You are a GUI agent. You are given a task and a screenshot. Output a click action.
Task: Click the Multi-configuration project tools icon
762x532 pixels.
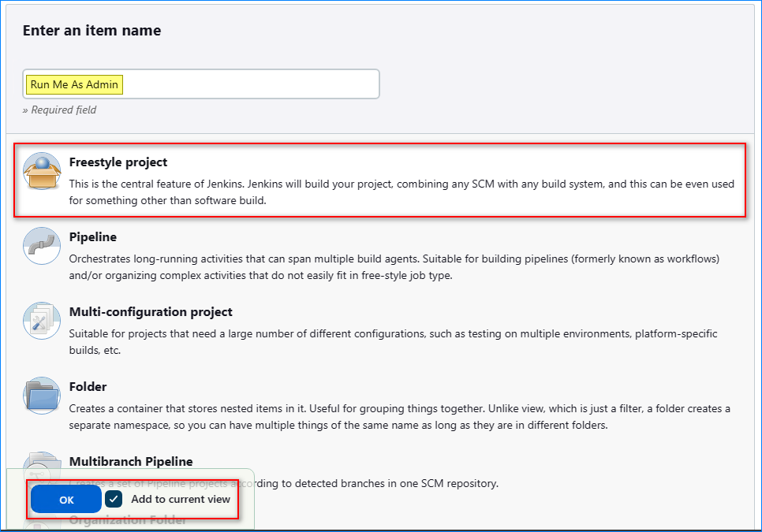coord(42,320)
